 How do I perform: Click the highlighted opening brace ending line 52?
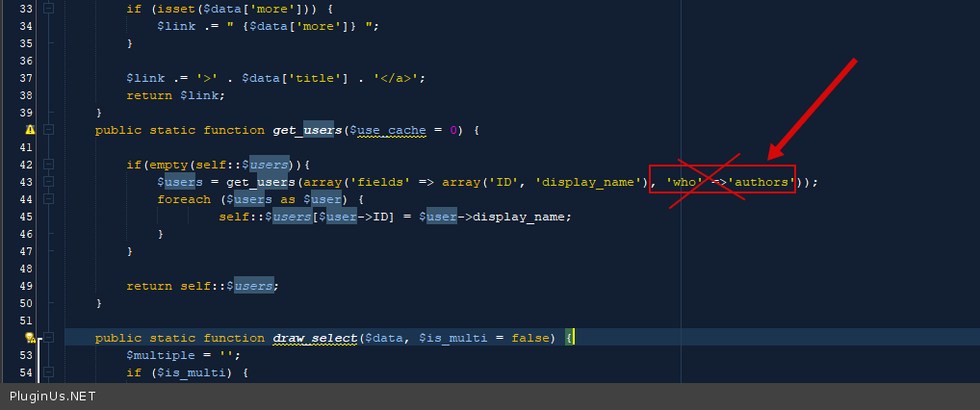pos(569,338)
